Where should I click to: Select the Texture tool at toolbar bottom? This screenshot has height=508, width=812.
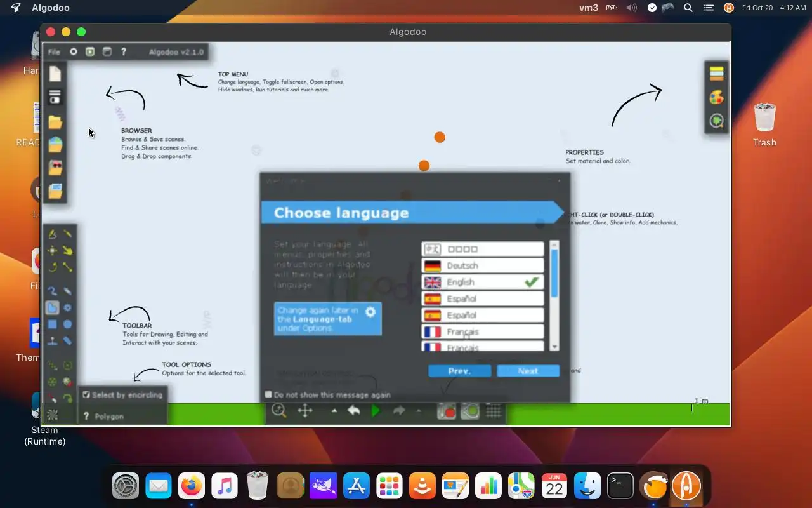pyautogui.click(x=53, y=415)
